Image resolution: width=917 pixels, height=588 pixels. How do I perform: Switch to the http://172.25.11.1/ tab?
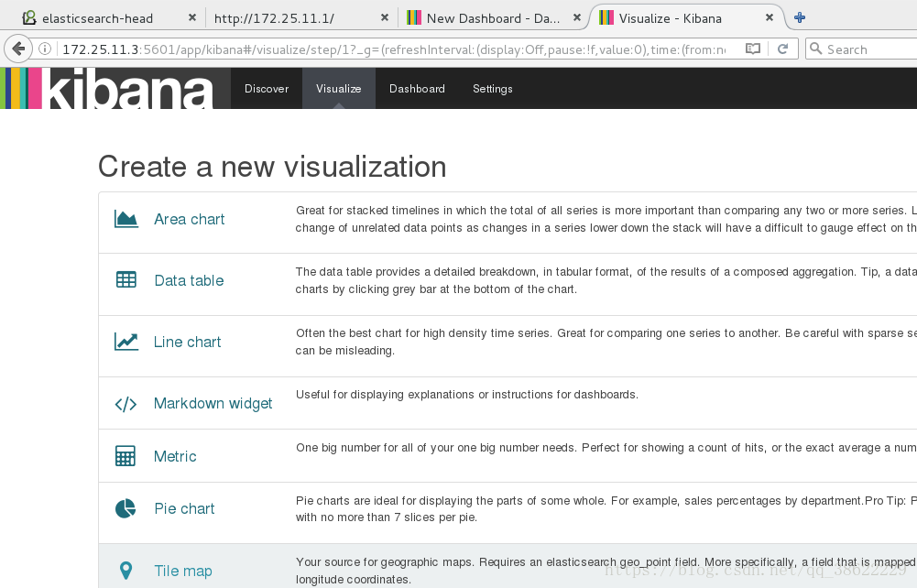click(301, 18)
